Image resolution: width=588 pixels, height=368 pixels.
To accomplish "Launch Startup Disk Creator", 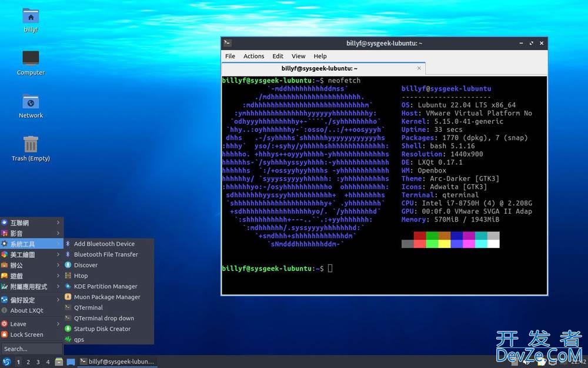I will coord(109,329).
